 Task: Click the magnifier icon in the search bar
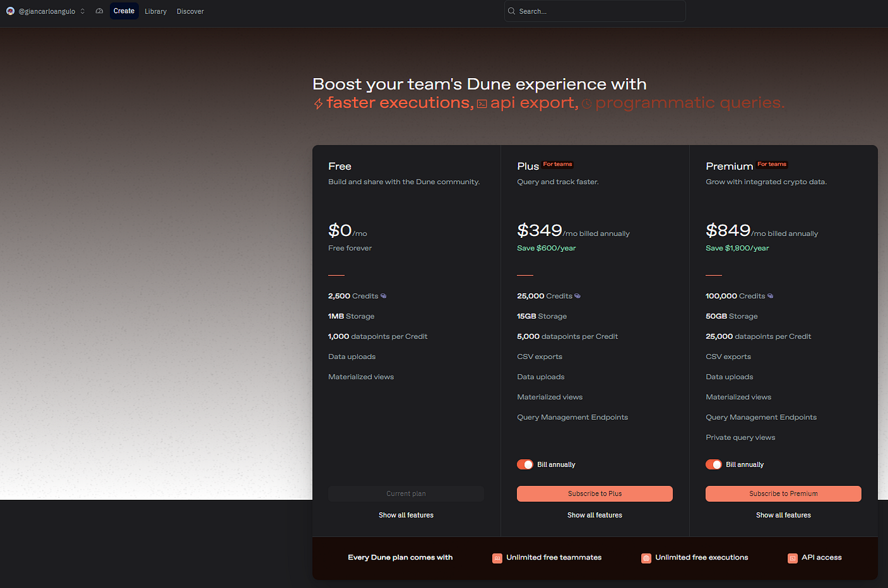(512, 11)
